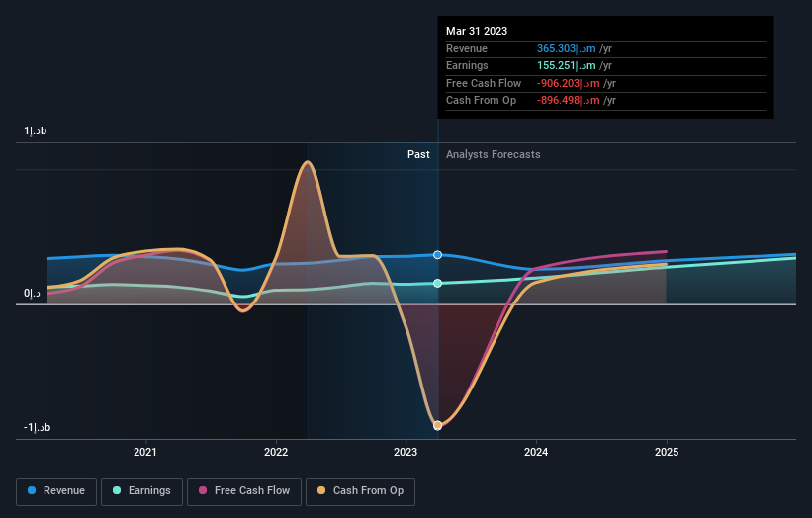Click the 'Analysts Forecasts' label
The image size is (812, 518).
tap(493, 154)
